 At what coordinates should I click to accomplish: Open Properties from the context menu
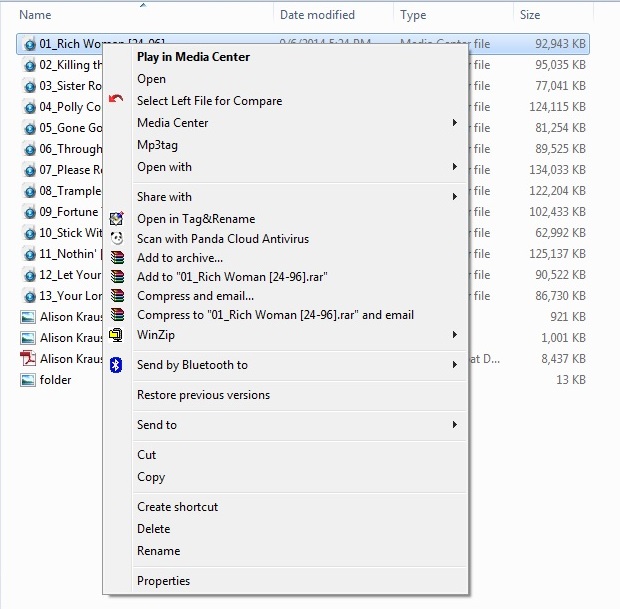coord(163,581)
